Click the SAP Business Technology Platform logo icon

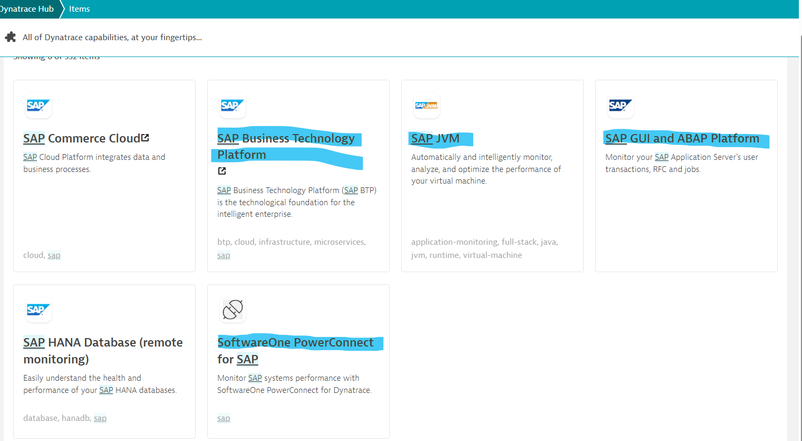coord(232,106)
